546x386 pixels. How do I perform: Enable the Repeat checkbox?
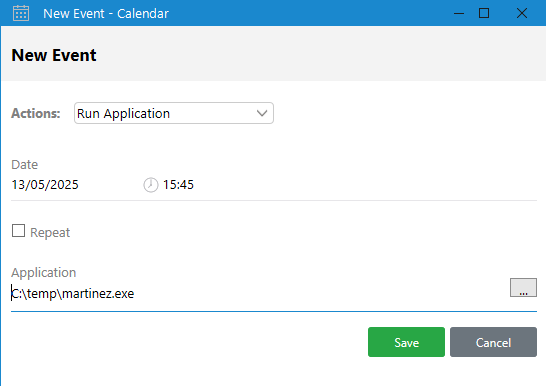click(x=18, y=231)
